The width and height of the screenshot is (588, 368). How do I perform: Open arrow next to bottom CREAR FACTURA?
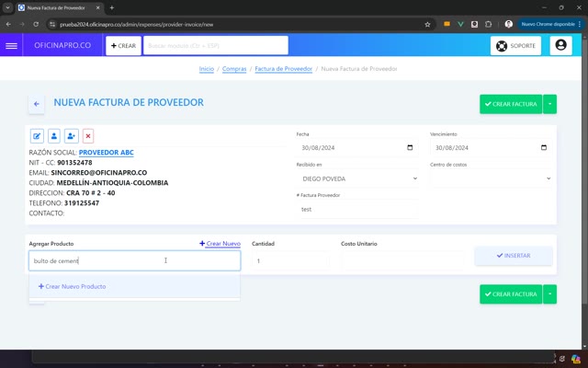point(549,294)
